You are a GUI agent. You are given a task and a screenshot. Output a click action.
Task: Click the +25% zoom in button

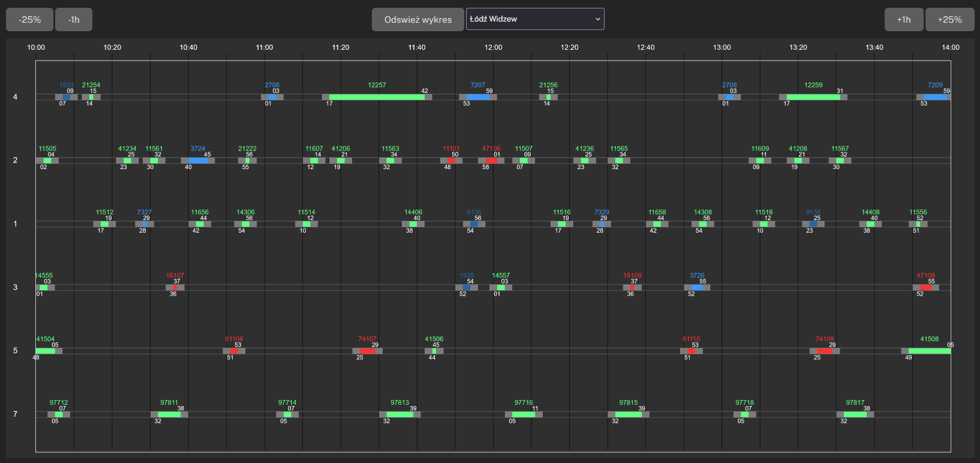coord(949,20)
